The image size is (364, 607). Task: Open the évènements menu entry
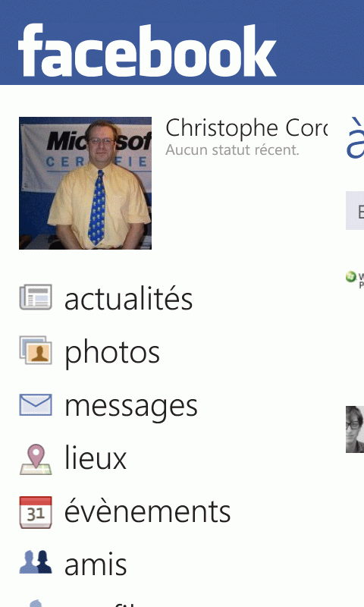pyautogui.click(x=147, y=511)
